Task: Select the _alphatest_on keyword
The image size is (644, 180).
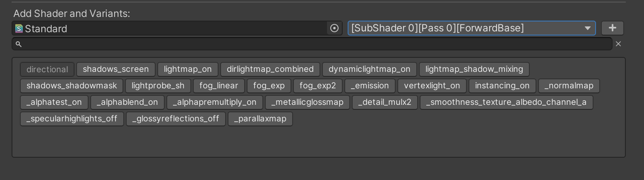Action: [x=54, y=102]
